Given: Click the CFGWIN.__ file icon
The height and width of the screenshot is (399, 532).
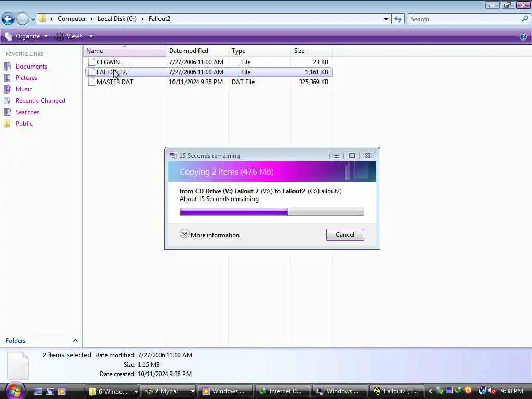Looking at the screenshot, I should [91, 62].
